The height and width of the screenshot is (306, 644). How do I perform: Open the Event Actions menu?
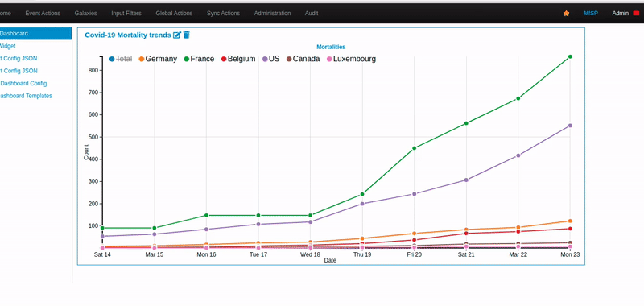[43, 13]
